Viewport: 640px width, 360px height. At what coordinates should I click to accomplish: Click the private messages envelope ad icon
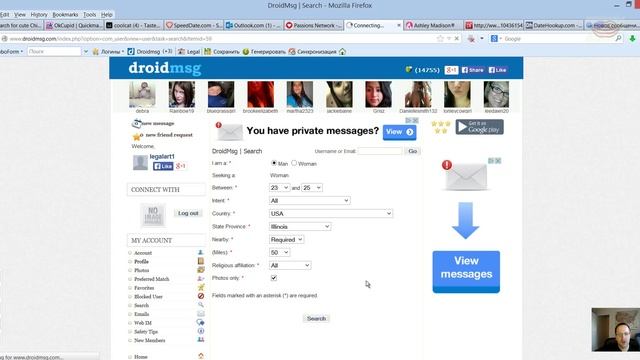(x=229, y=131)
